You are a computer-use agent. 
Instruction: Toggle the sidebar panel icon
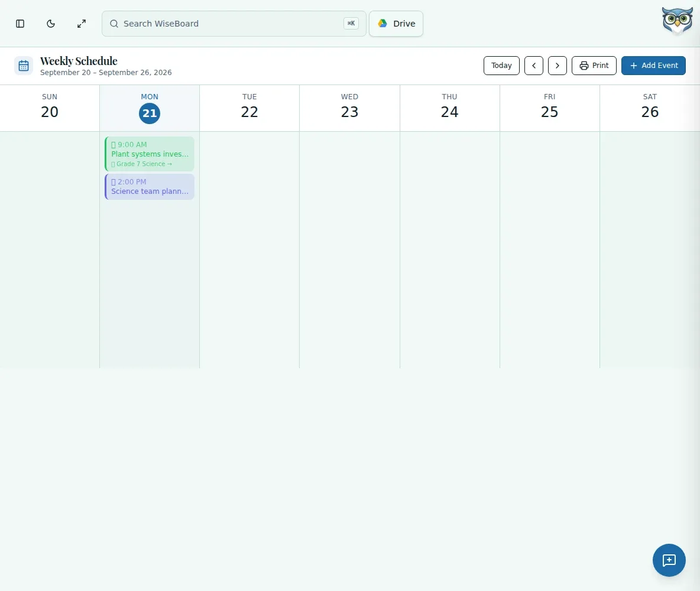(x=20, y=24)
